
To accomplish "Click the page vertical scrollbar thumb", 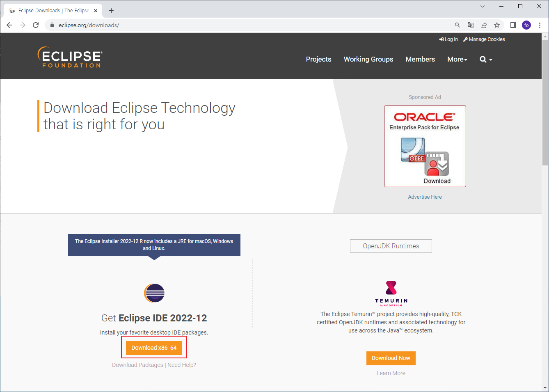I will point(545,103).
